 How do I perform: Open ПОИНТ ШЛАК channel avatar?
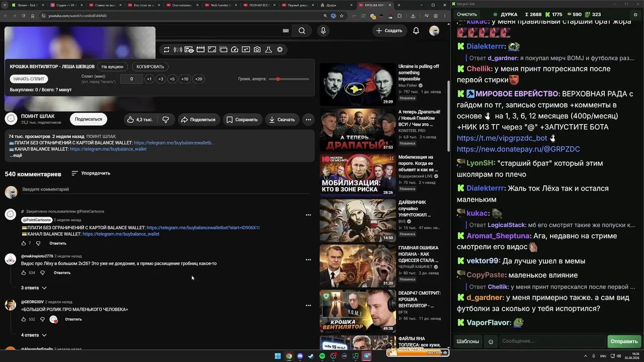(x=11, y=119)
